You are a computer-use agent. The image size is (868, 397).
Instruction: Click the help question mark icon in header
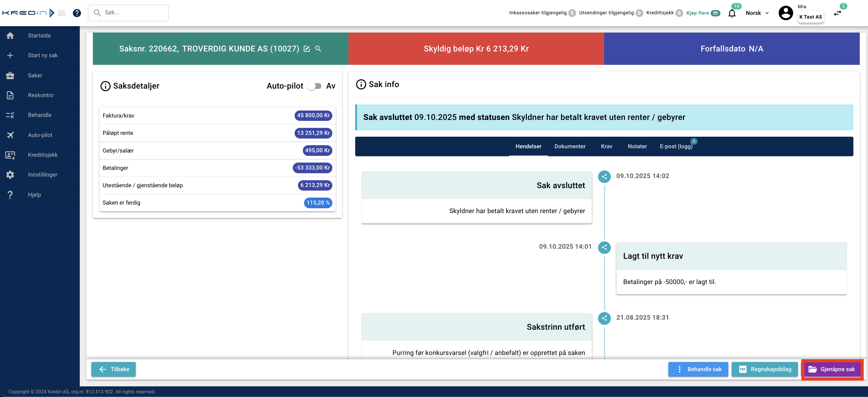[x=77, y=13]
